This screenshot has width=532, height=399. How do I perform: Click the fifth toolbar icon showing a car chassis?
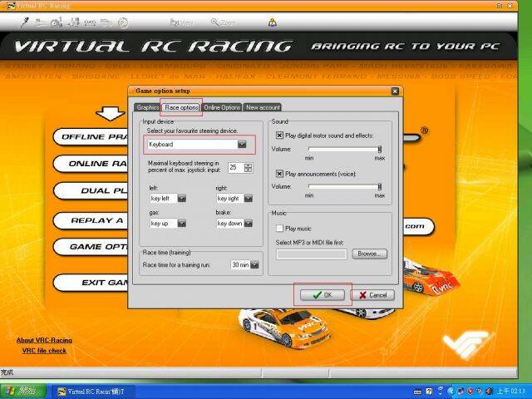coord(90,23)
